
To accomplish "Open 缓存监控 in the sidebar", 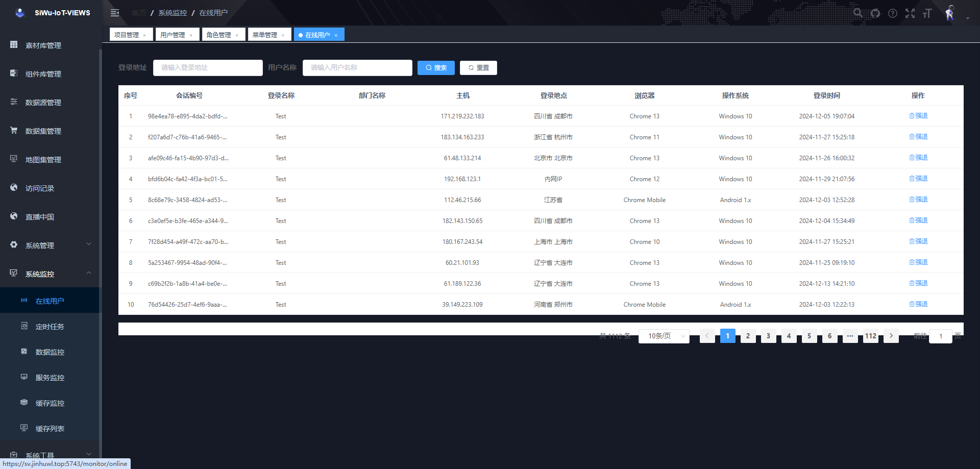I will [50, 403].
